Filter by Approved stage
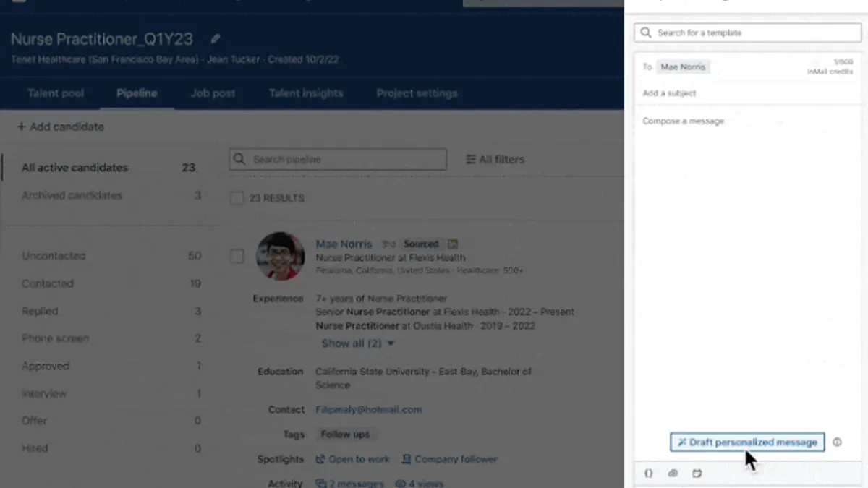 click(111, 366)
